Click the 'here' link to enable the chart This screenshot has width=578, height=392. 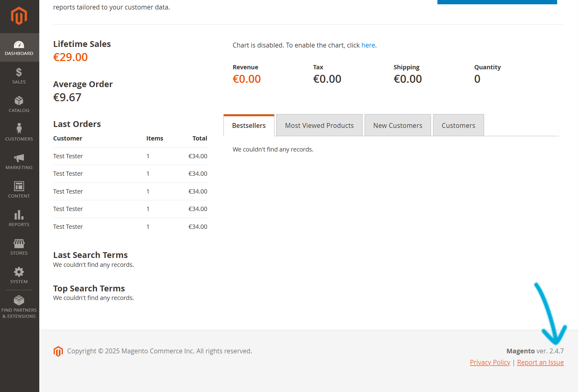pyautogui.click(x=368, y=45)
